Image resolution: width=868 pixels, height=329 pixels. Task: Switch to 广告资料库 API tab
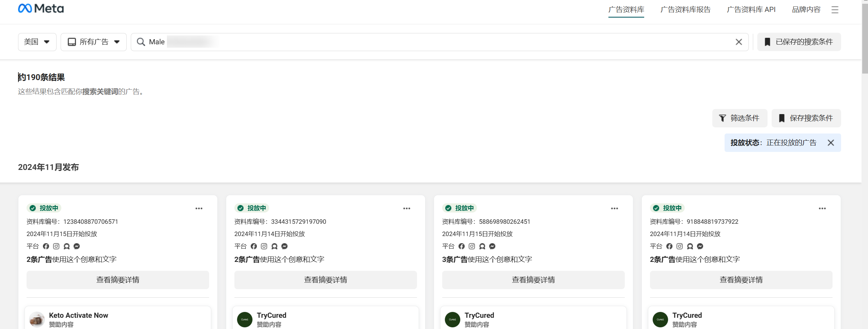pos(751,10)
